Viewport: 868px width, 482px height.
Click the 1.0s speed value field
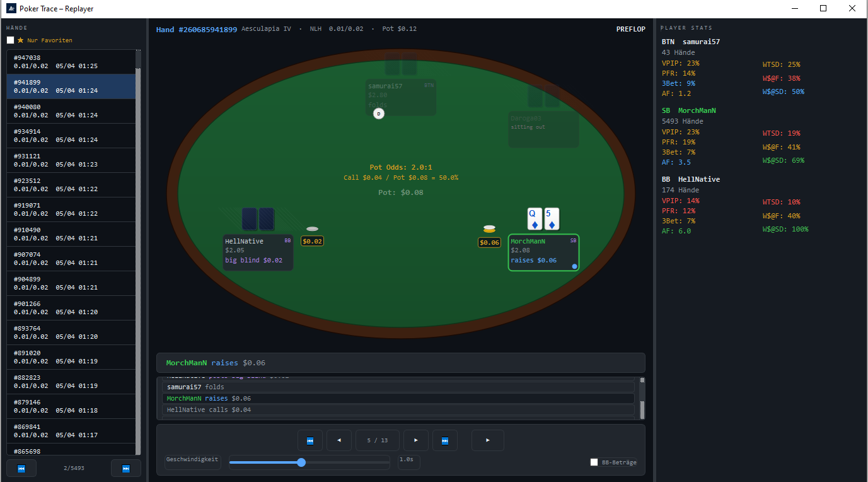tap(409, 462)
